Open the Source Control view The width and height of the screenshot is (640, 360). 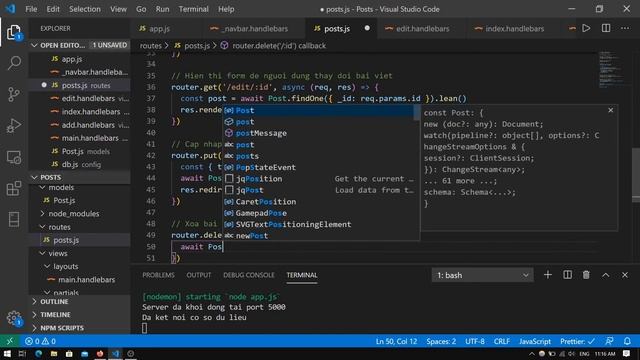click(x=14, y=94)
